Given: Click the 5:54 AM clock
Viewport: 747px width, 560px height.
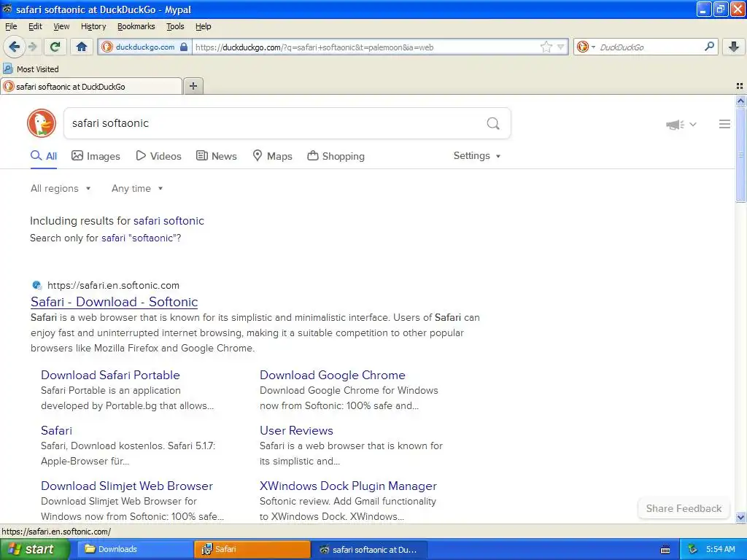Looking at the screenshot, I should [x=721, y=549].
